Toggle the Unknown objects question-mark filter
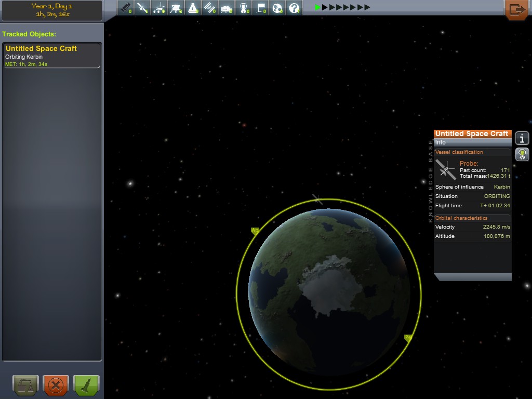532x399 pixels. click(294, 7)
